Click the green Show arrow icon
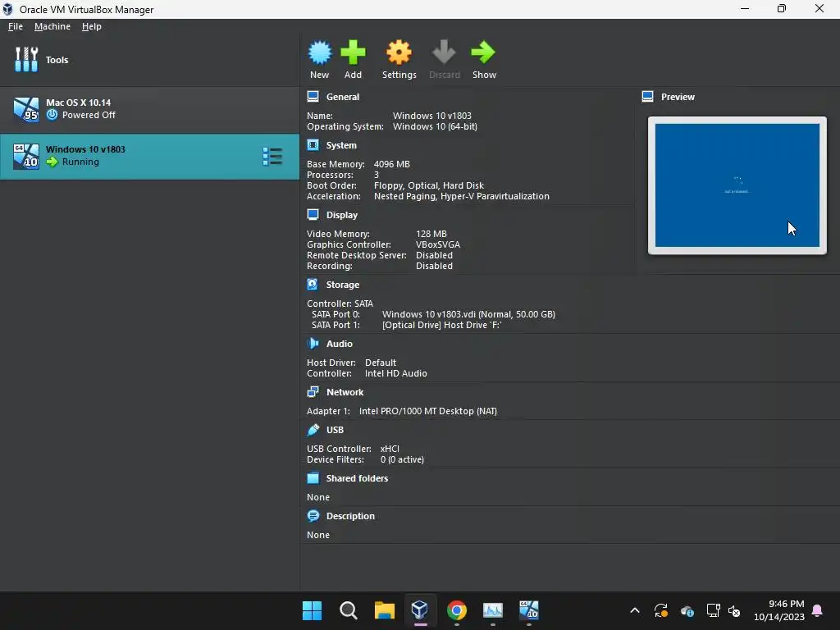The image size is (840, 630). [x=483, y=52]
